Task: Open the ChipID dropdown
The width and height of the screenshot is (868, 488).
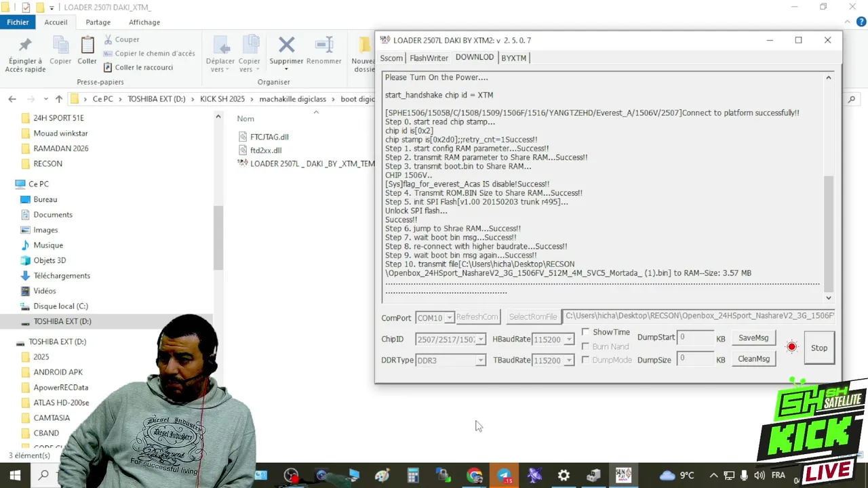Action: pos(481,339)
